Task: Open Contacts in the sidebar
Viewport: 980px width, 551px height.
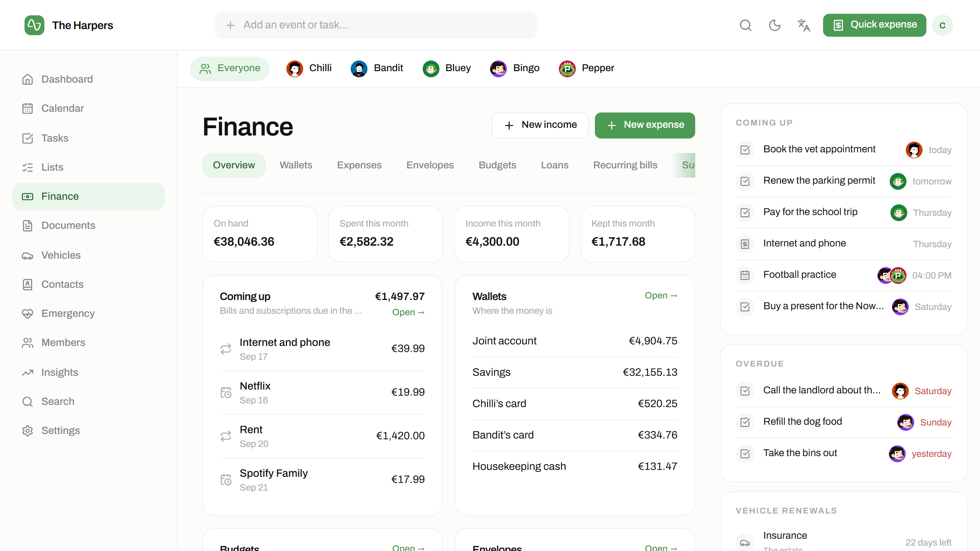Action: [88, 284]
